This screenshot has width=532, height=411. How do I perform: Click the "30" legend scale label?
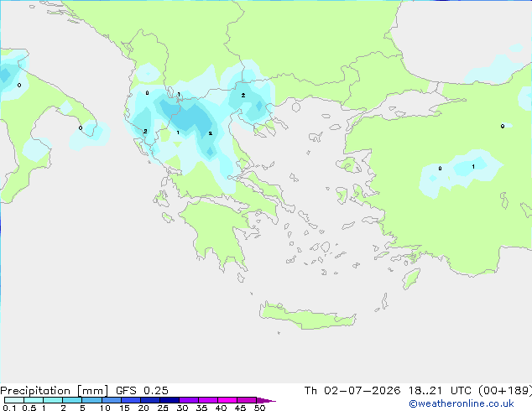pyautogui.click(x=182, y=408)
